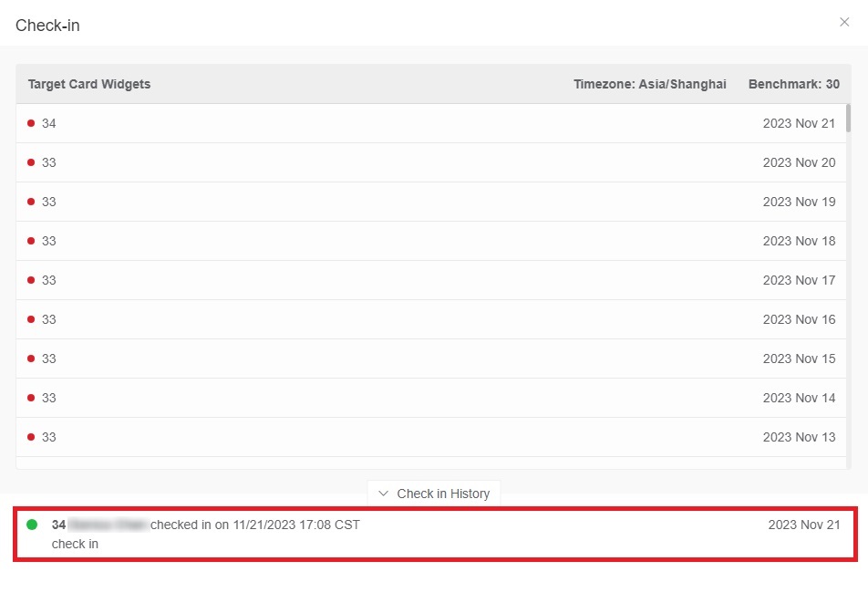Select the 2023 Nov 20 row
Image resolution: width=868 pixels, height=603 pixels.
pyautogui.click(x=433, y=162)
